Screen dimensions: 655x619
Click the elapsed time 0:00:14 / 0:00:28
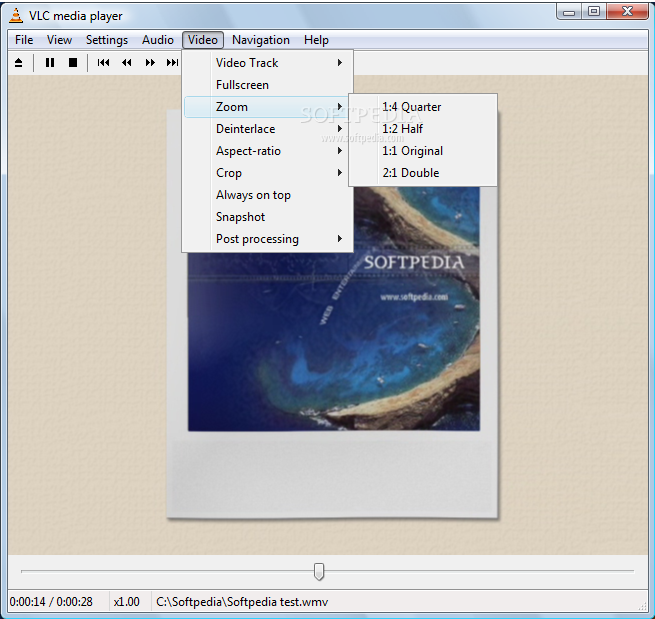click(x=51, y=602)
